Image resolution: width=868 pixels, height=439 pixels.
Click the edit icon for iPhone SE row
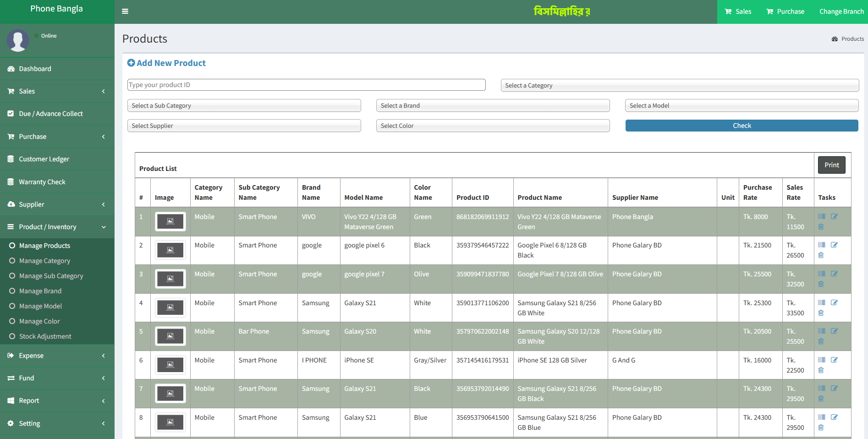point(834,359)
